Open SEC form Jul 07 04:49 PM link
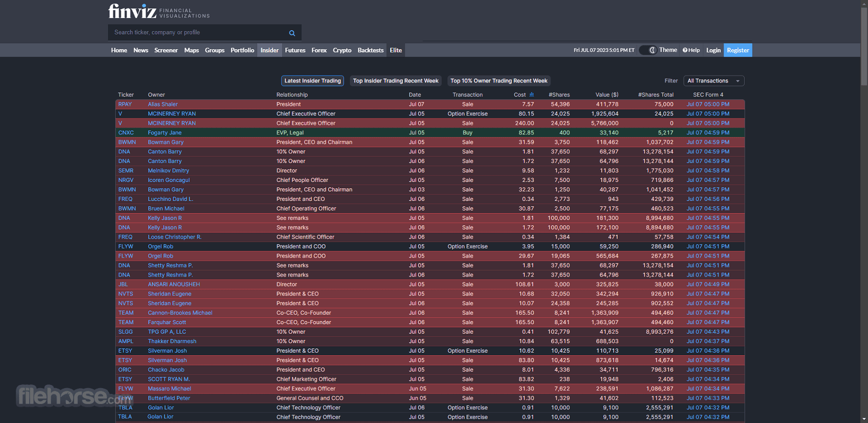Screen dimensions: 868x423 (708, 284)
